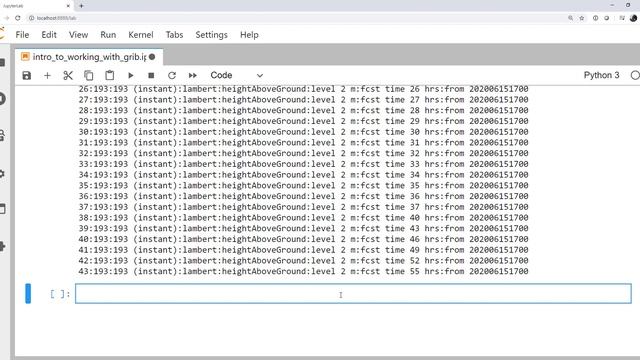Open the extensions icon left of the profile avatar
640x360 pixels.
tap(622, 18)
